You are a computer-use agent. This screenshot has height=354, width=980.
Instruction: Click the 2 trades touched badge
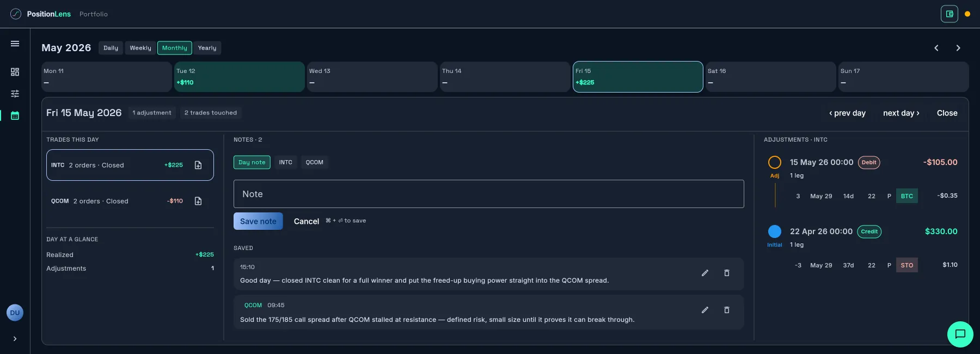[211, 113]
